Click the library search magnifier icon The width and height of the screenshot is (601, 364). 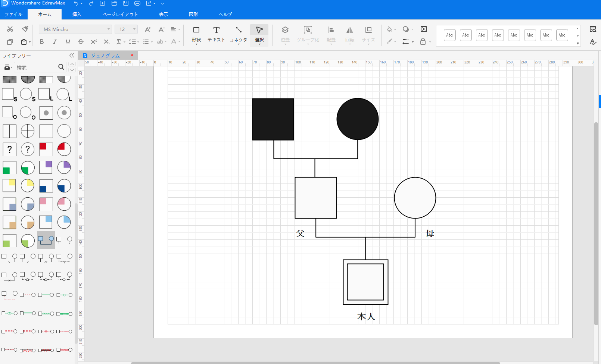(x=61, y=67)
